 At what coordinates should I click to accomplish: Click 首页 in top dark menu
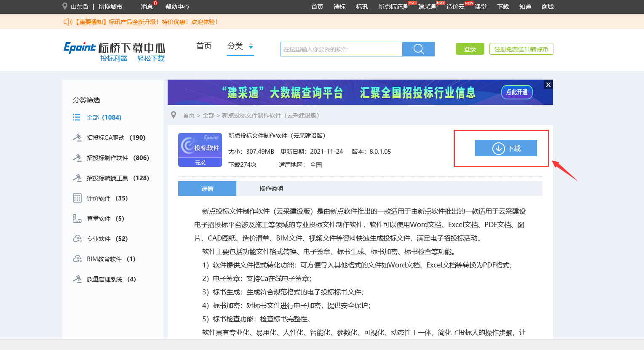[x=317, y=7]
